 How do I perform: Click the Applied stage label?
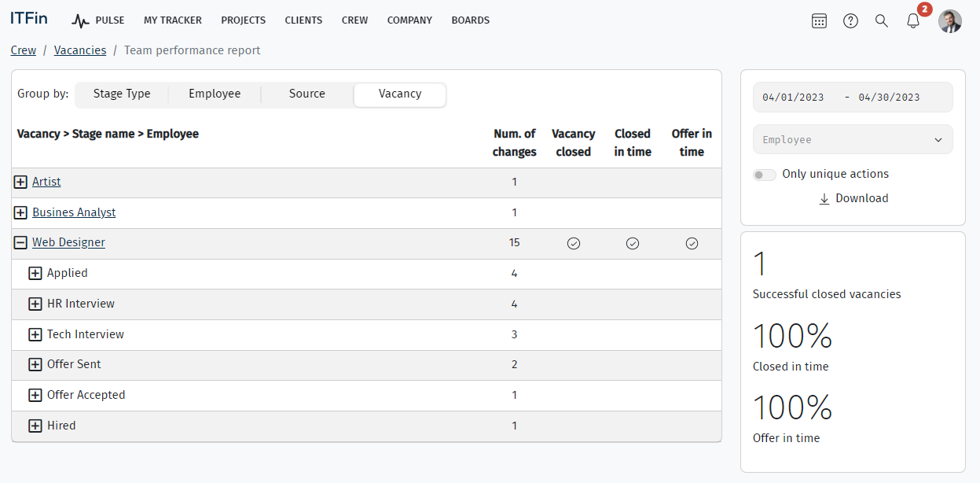(x=68, y=273)
